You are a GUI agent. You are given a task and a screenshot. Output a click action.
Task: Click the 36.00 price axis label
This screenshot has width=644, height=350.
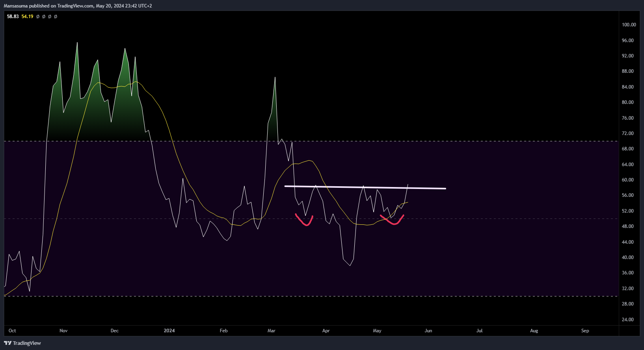627,273
